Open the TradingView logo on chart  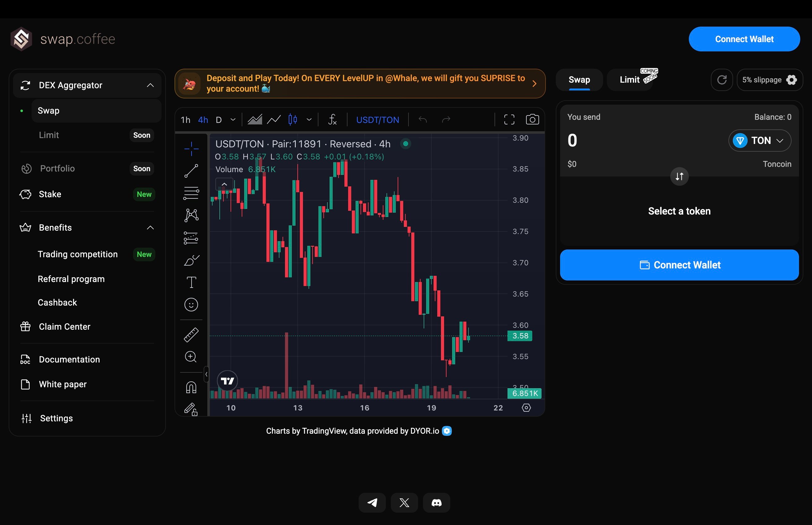(227, 380)
